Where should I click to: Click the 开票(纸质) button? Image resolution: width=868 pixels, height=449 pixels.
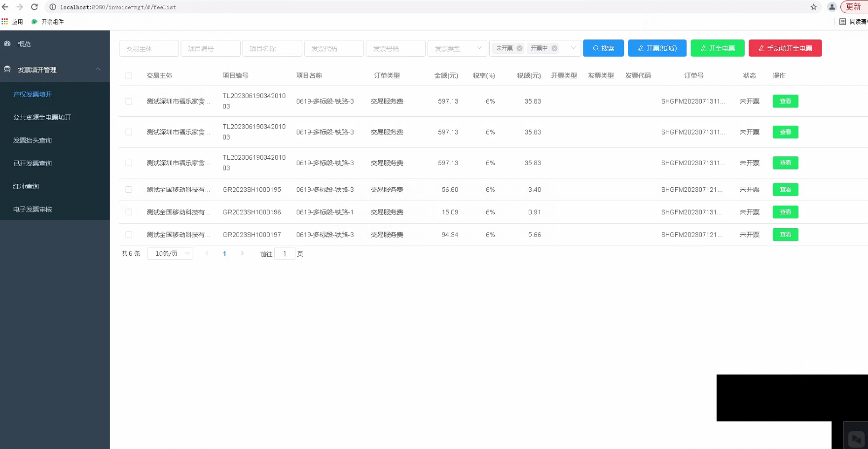(657, 48)
